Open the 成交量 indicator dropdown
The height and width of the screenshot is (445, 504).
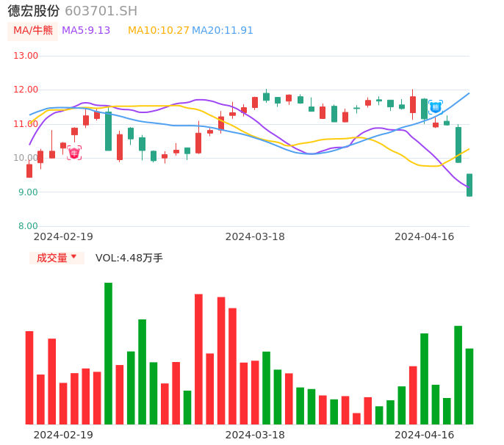[57, 258]
